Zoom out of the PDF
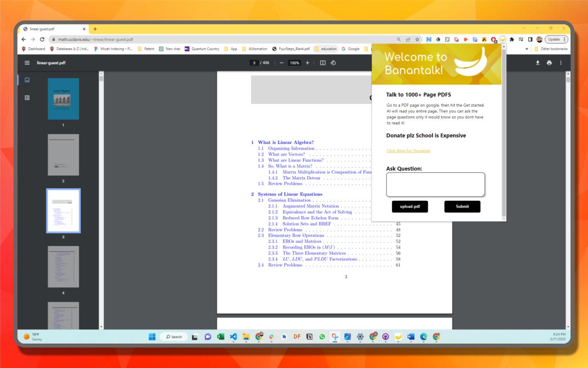Screen dimensions: 588x368 pyautogui.click(x=282, y=63)
